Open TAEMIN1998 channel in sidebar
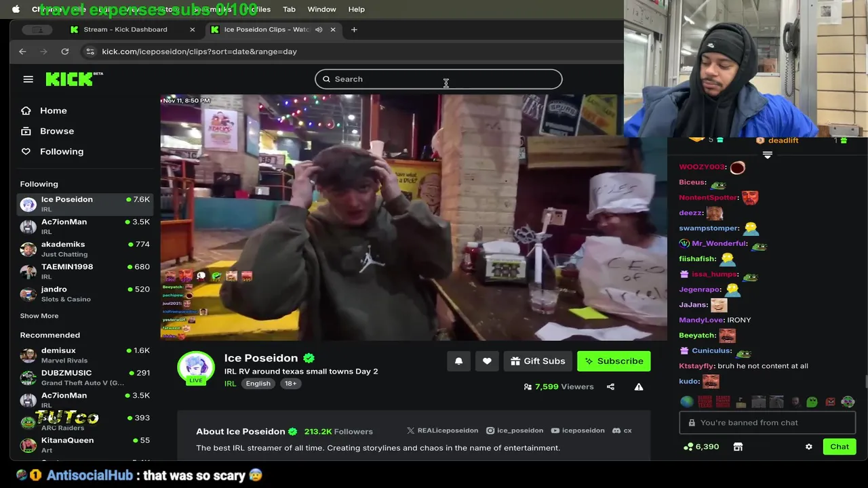This screenshot has height=488, width=868. 85,270
